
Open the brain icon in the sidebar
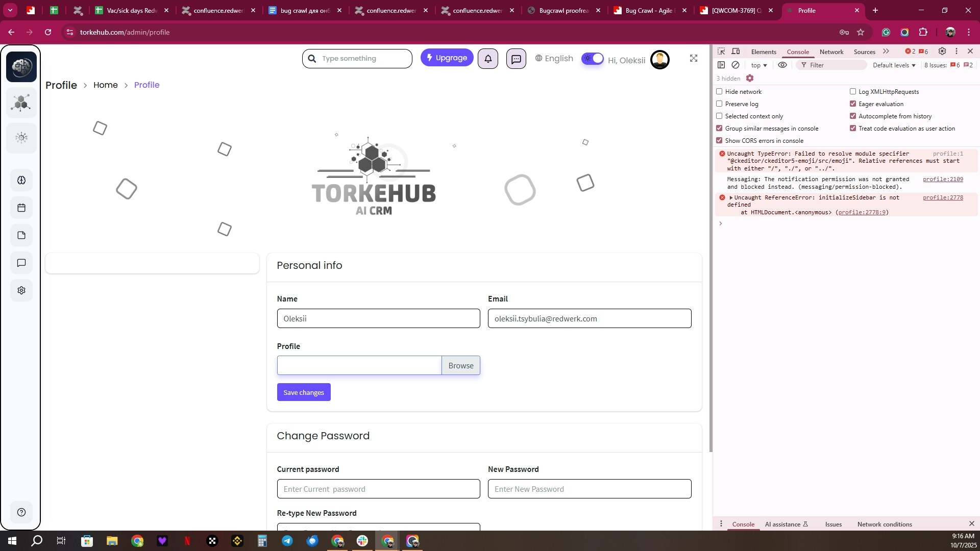point(21,180)
